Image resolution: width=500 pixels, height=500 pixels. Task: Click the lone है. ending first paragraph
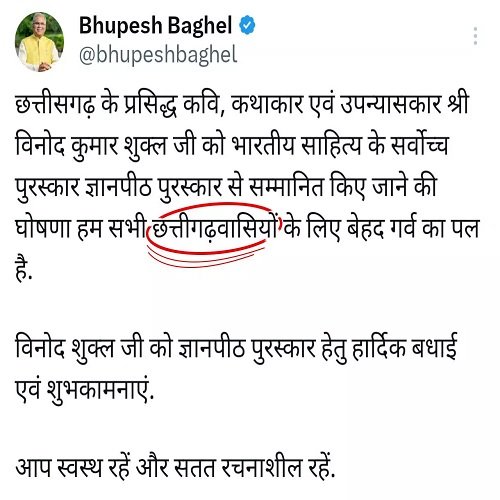(x=24, y=270)
